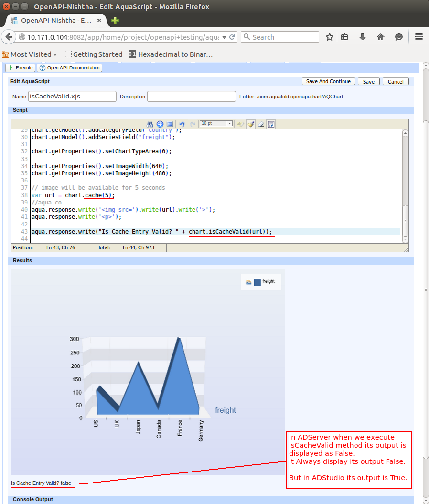Click the Folder path text
This screenshot has width=430, height=504.
(291, 97)
